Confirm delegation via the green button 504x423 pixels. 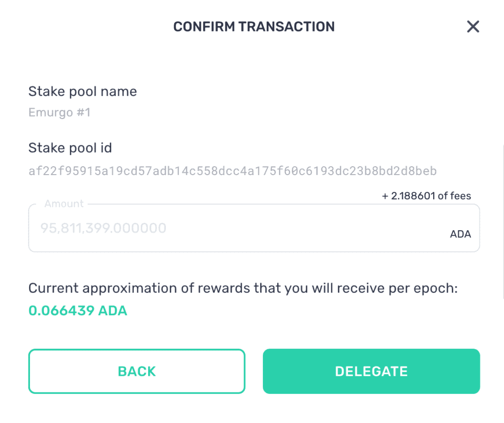(x=371, y=371)
